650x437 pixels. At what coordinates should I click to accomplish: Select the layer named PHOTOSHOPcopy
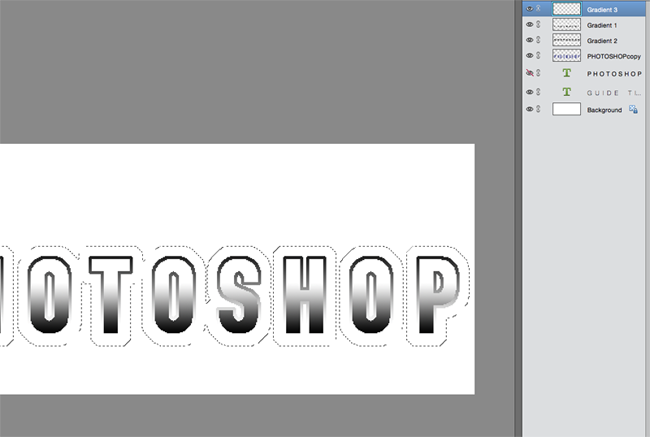[614, 56]
